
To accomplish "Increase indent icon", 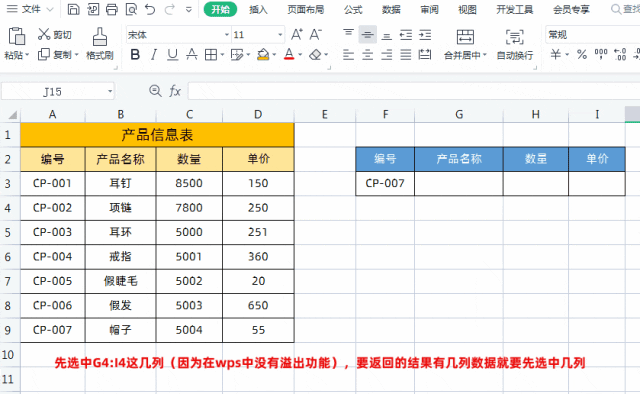I will [425, 35].
